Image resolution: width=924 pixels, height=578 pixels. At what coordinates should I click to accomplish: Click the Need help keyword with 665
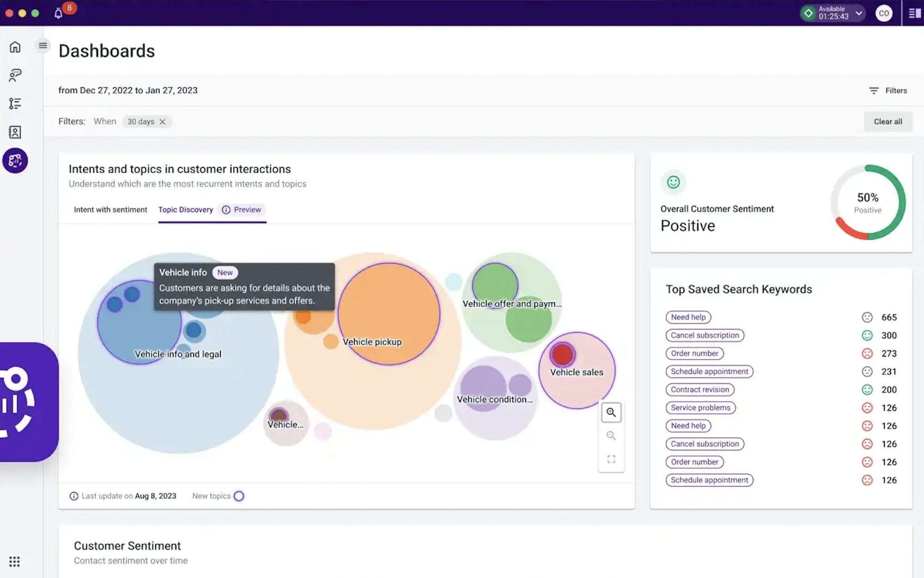[x=688, y=317]
